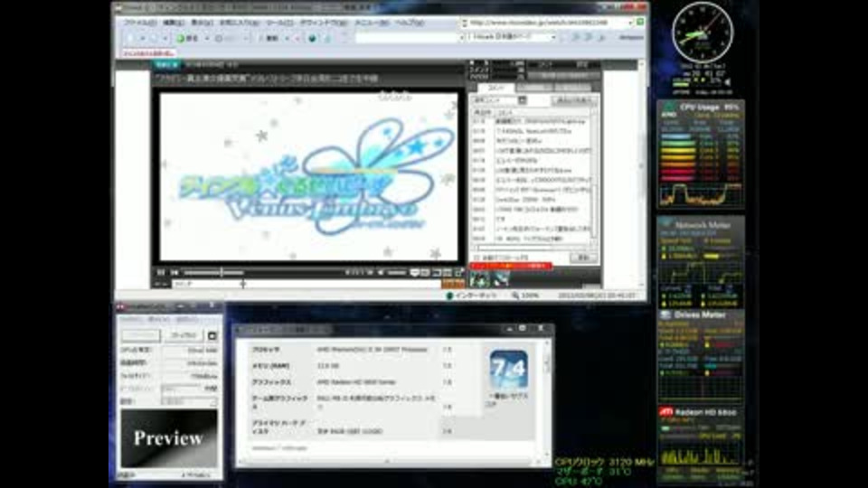Click the second top button in the capture window
868x488 pixels.
[x=184, y=336]
